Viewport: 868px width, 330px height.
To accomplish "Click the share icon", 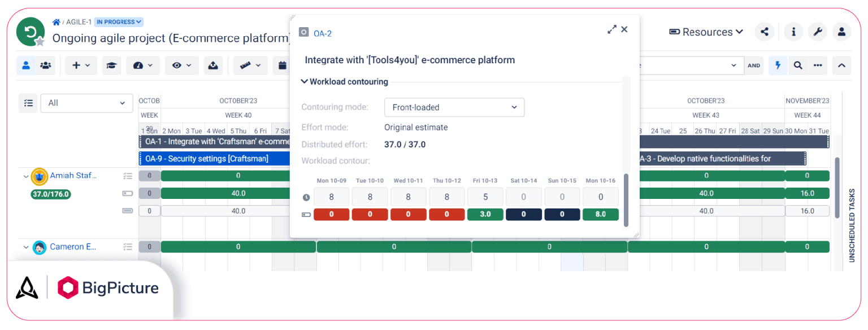I will 765,32.
